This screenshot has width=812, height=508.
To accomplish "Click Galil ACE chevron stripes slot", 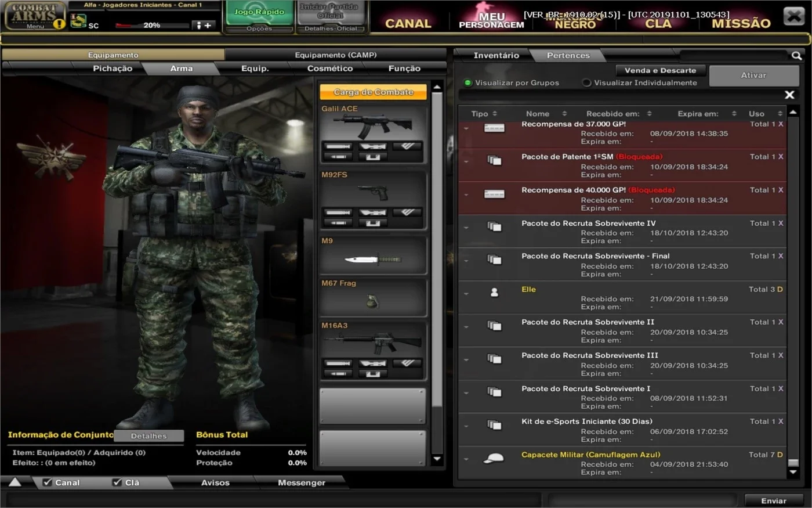I will point(407,146).
